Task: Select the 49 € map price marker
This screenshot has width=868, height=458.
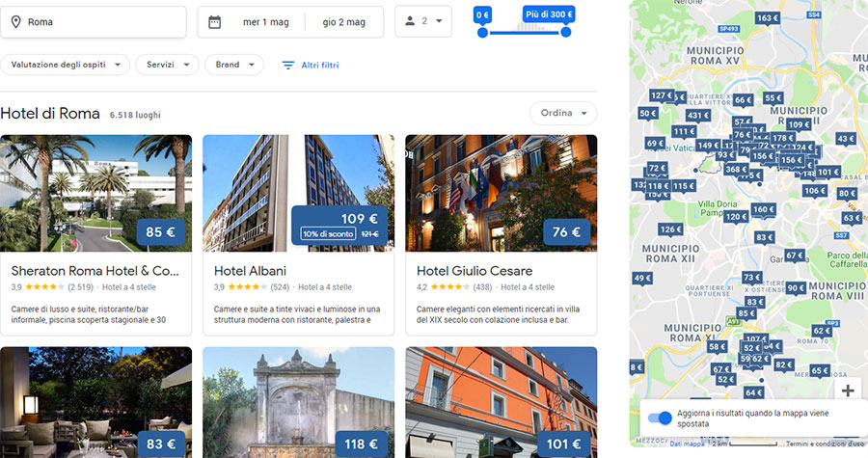Action: pyautogui.click(x=642, y=279)
